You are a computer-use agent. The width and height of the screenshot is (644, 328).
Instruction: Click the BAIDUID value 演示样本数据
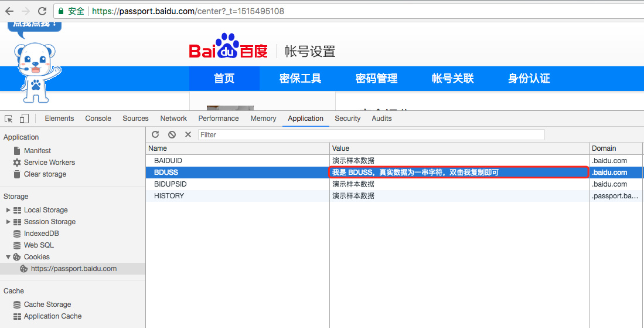tap(353, 161)
